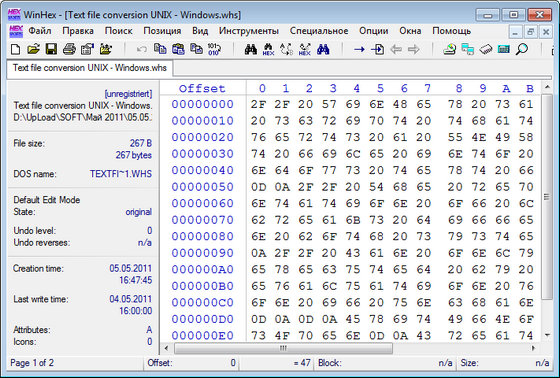The image size is (560, 378).
Task: Click the Go To Offset arrow icon
Action: [x=359, y=49]
